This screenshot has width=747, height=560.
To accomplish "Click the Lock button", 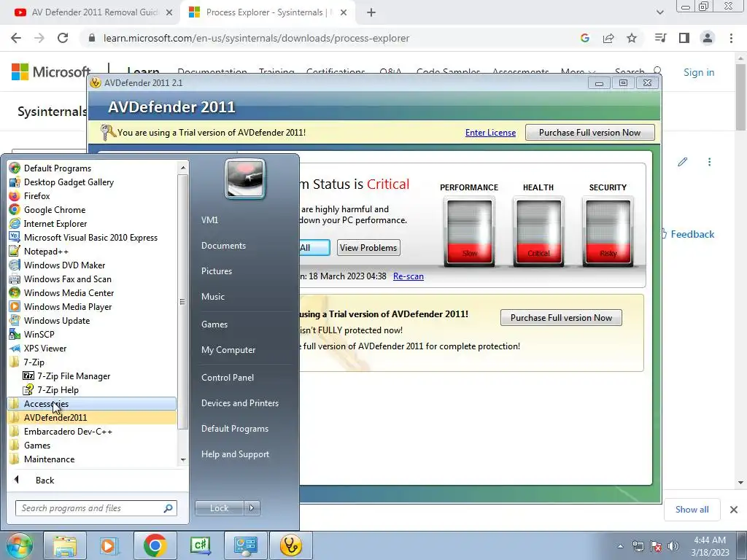I will (x=219, y=508).
